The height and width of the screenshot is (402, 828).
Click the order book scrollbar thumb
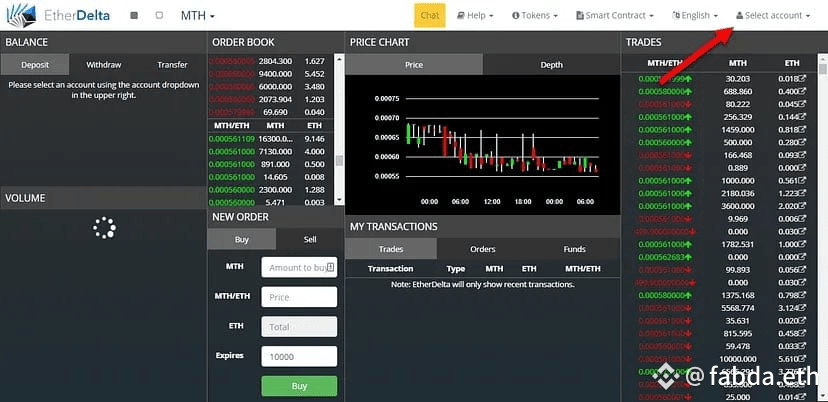click(x=340, y=161)
